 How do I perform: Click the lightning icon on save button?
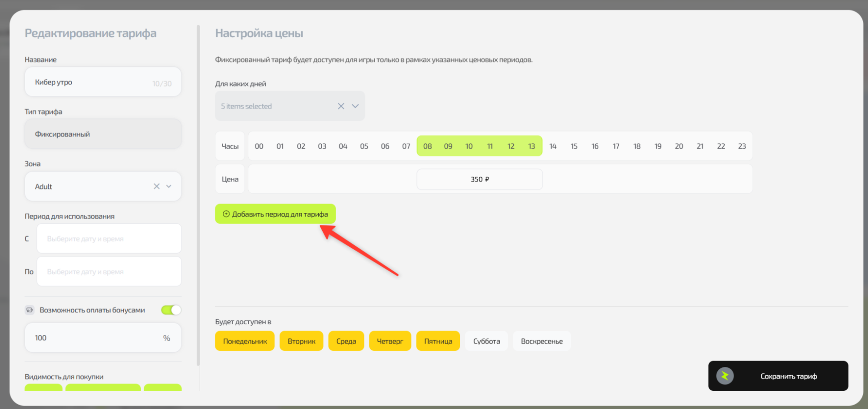pyautogui.click(x=725, y=376)
